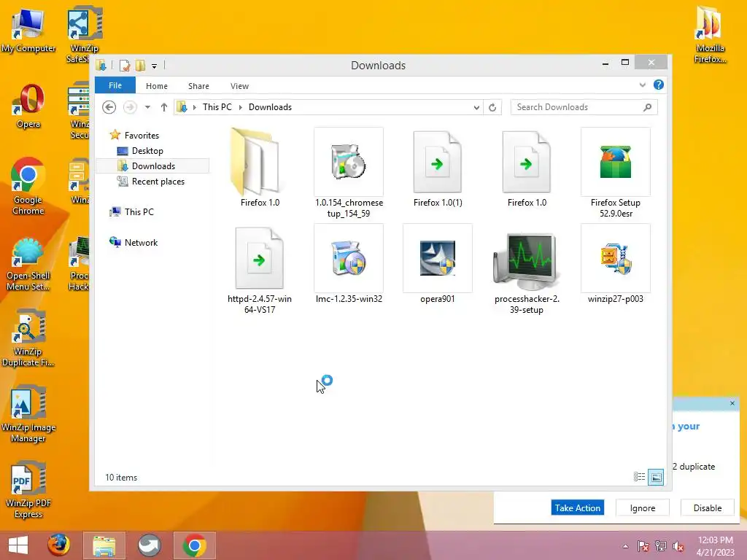The width and height of the screenshot is (747, 560).
Task: Go up one folder level
Action: (x=164, y=107)
